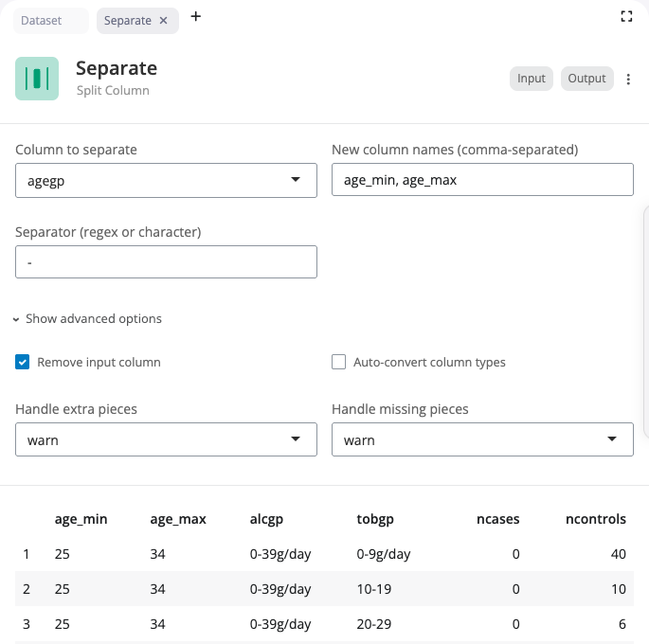Select the Separate tab
649x644 pixels.
127,21
